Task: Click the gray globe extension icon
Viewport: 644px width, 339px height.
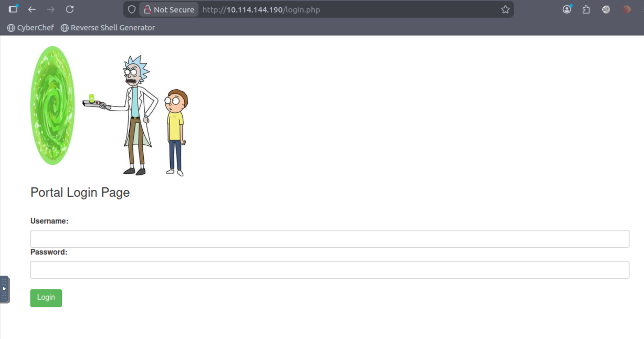Action: 606,9
